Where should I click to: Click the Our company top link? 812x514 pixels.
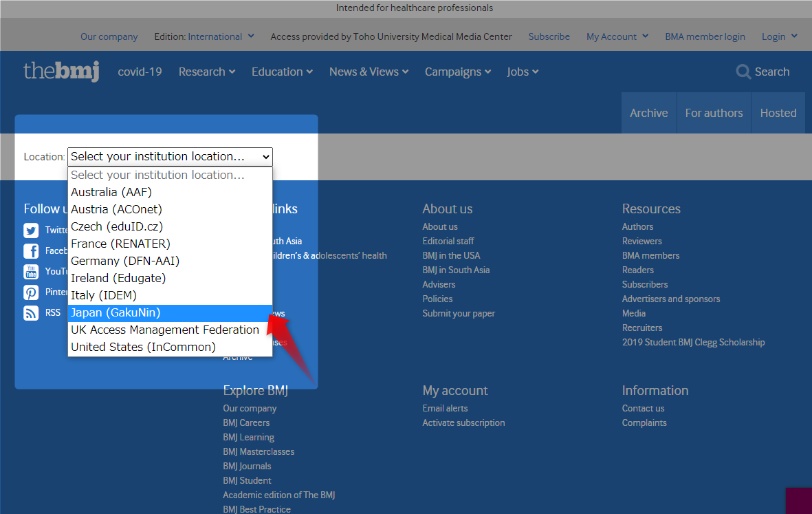click(x=109, y=36)
